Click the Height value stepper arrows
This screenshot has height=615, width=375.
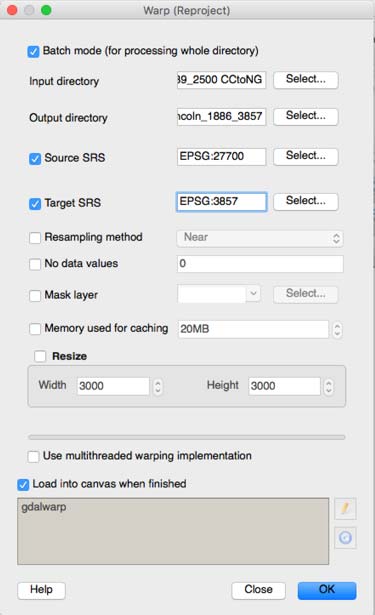[x=329, y=387]
